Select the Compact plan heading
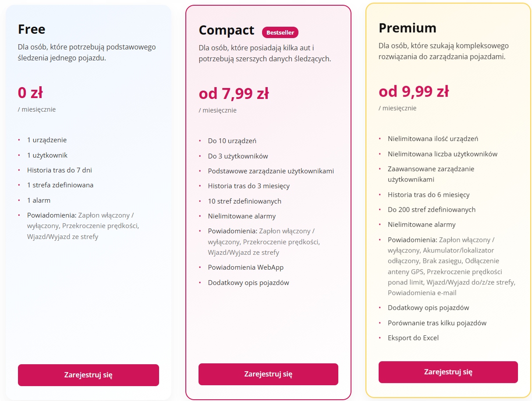The image size is (532, 401). click(x=226, y=30)
